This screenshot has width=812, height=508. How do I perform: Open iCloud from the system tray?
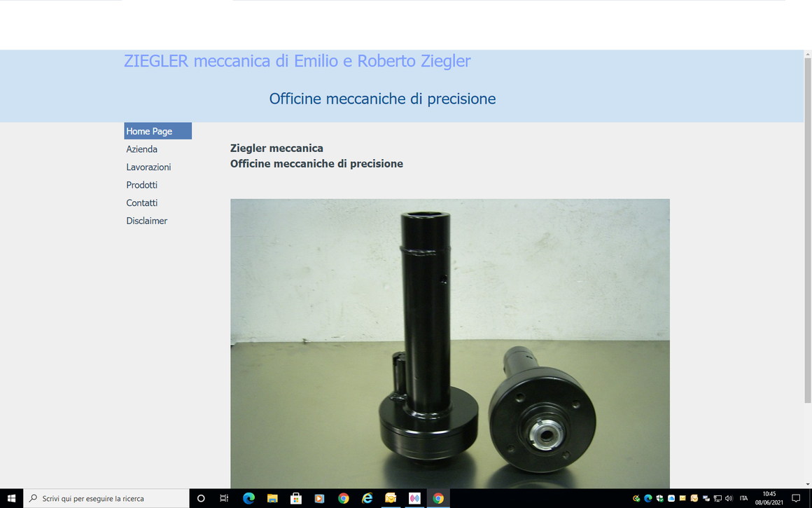671,498
